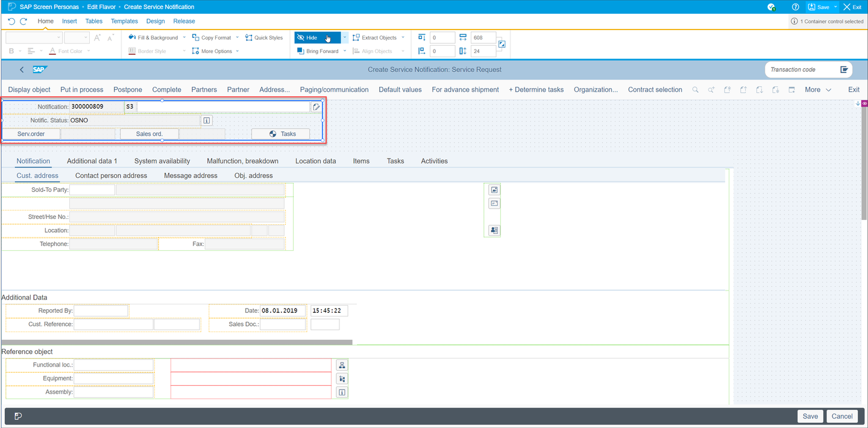Toggle the lock aspect ratio icon
The width and height of the screenshot is (868, 428).
point(502,44)
